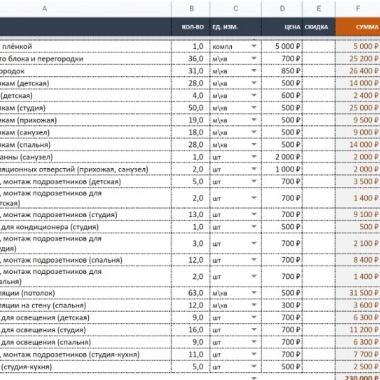
Task: Select sum cell 9 500 ₽
Action: 358,120
